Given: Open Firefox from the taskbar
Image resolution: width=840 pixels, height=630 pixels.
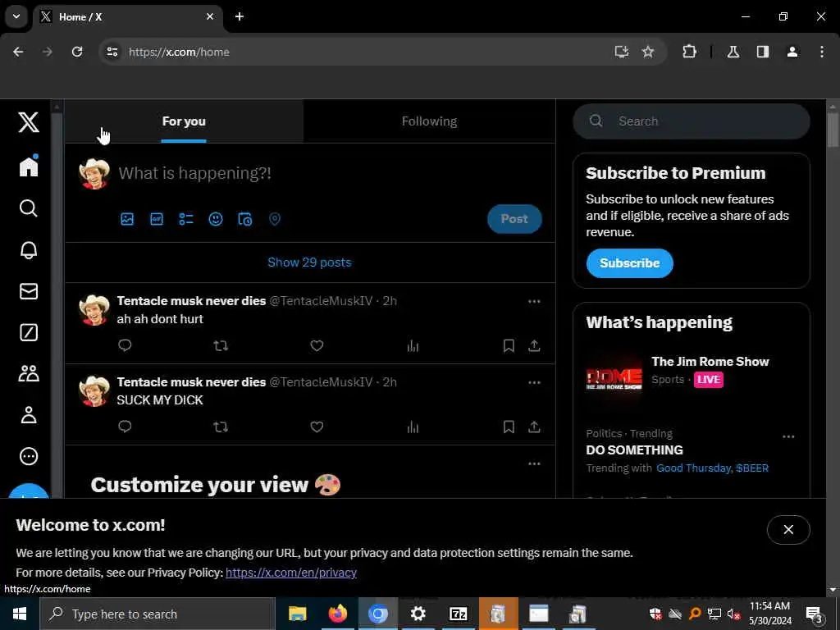Looking at the screenshot, I should coord(337,614).
